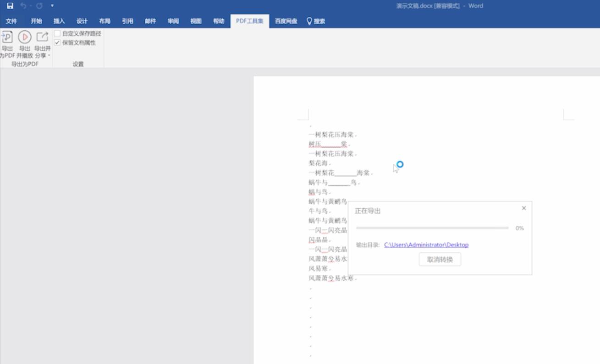The image size is (600, 364).
Task: Click the export progress bar
Action: pyautogui.click(x=432, y=228)
